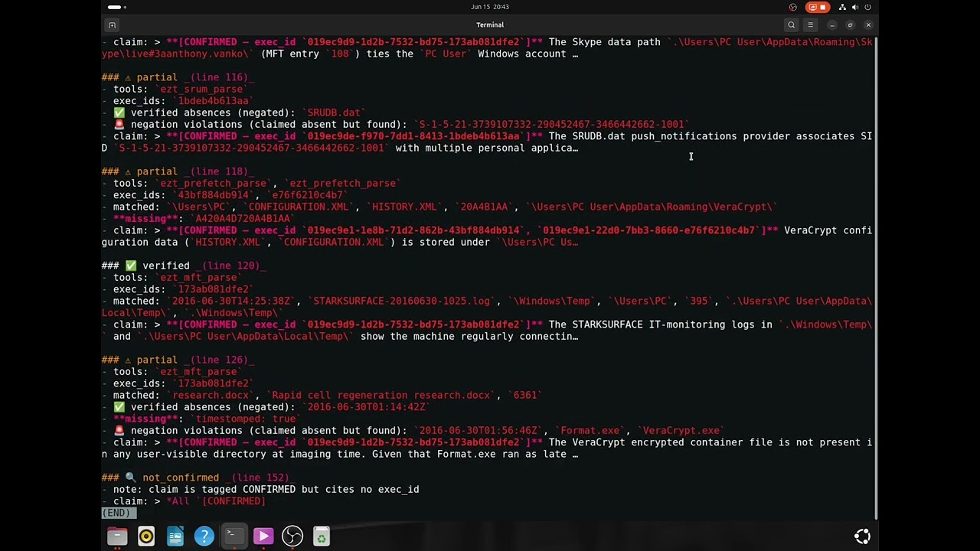Click 'Format.exe' in negation violations
This screenshot has width=980, height=551.
(x=590, y=430)
